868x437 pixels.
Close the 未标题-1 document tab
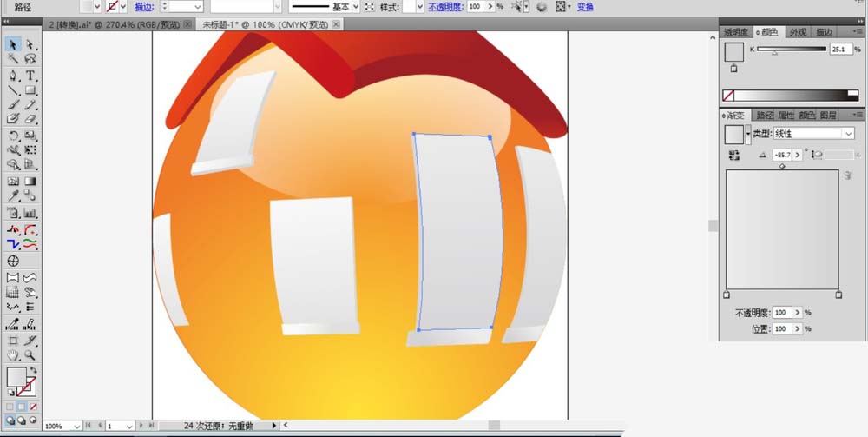tap(336, 24)
